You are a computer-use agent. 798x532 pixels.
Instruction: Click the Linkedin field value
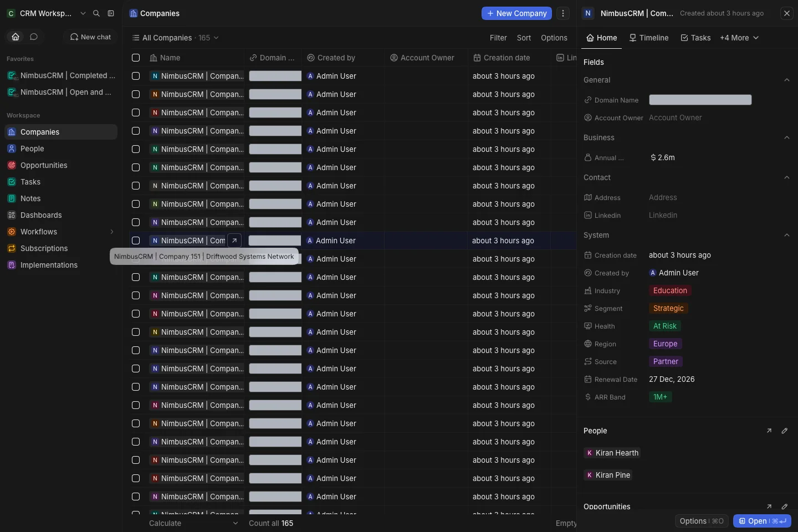coord(663,215)
